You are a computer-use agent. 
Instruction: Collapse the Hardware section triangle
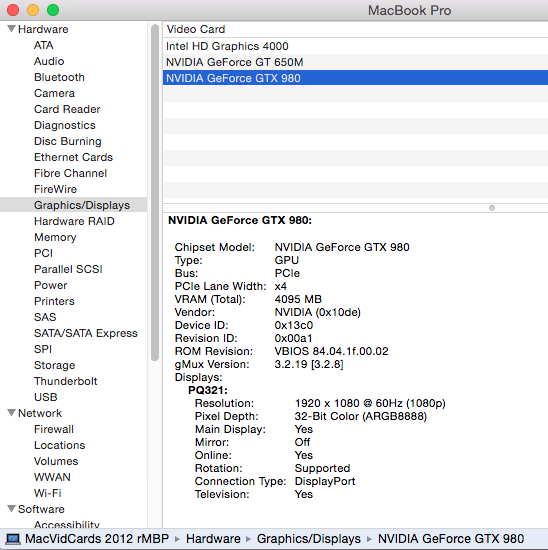tap(11, 29)
